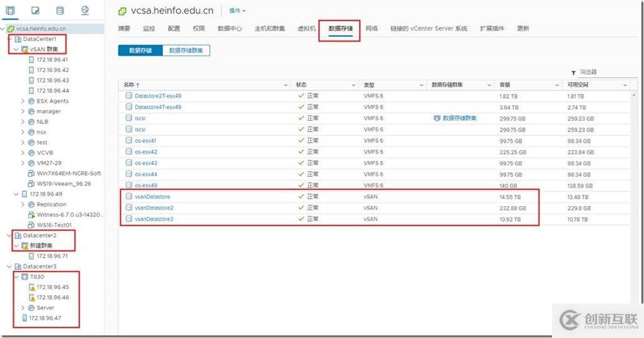644x338 pixels.
Task: Select host 172.18.96.43 in the tree
Action: (53, 80)
